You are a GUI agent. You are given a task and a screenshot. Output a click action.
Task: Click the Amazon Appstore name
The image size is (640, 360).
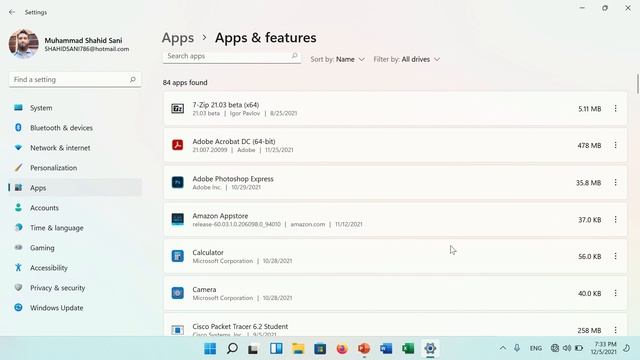pyautogui.click(x=220, y=216)
